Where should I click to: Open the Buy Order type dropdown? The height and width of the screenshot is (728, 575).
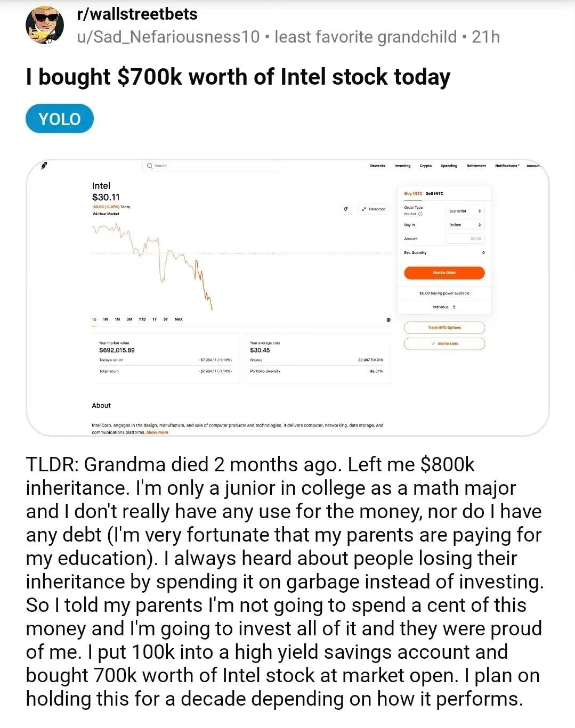[x=465, y=211]
